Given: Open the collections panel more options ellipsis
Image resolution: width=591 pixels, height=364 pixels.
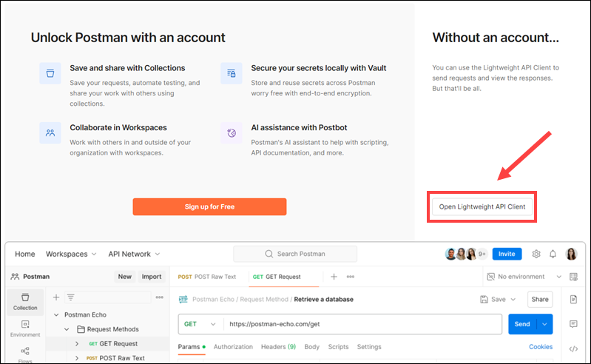Looking at the screenshot, I should (160, 297).
